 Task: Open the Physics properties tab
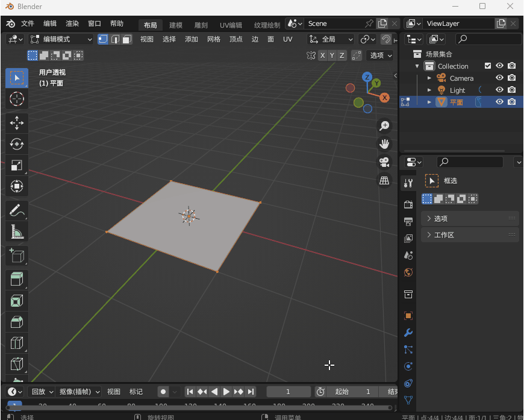point(408,366)
